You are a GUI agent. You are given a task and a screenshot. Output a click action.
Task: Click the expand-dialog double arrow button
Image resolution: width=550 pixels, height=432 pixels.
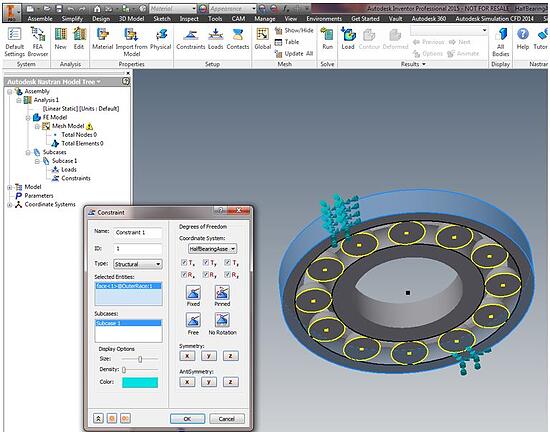tap(99, 418)
